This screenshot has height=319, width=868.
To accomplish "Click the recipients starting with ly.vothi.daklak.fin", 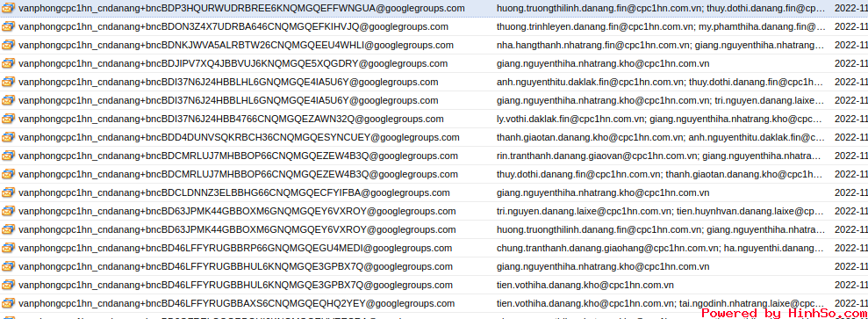I will pos(660,119).
